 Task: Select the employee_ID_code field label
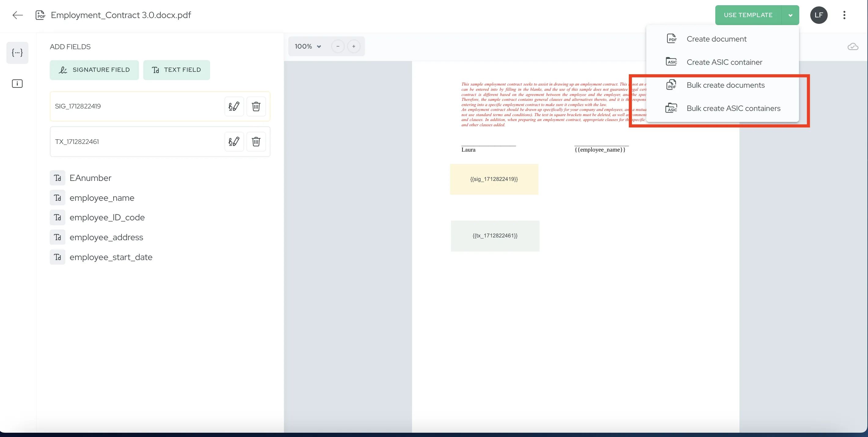[x=107, y=218]
